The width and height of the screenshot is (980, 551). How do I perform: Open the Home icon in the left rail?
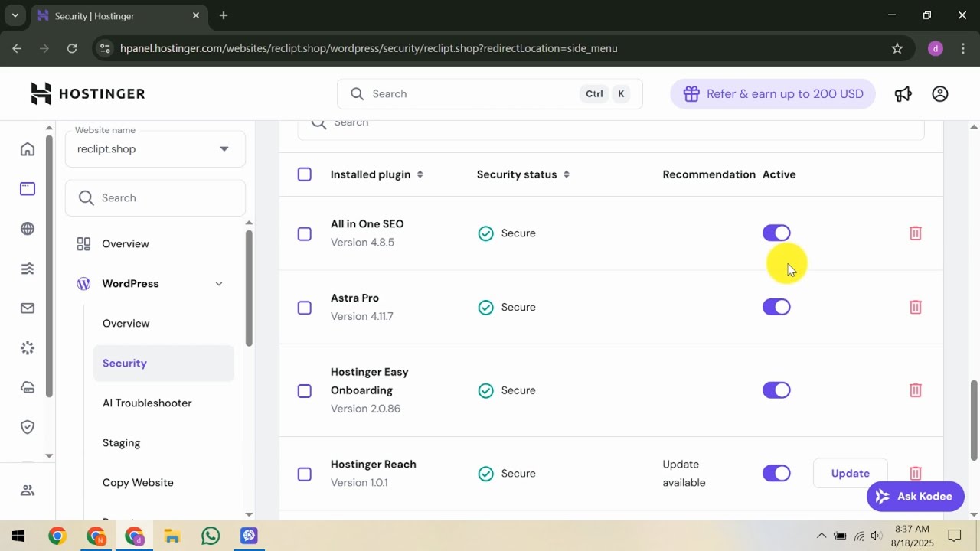tap(28, 149)
